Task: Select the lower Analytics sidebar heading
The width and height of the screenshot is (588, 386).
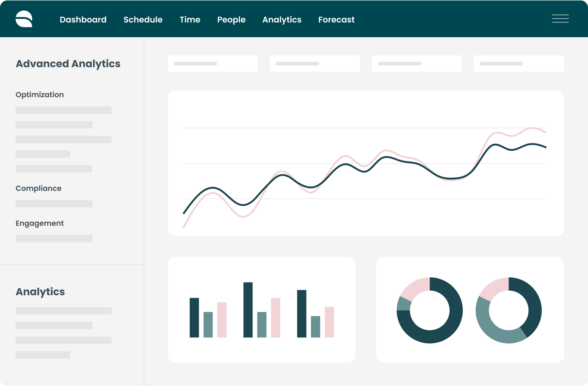Action: click(x=40, y=291)
